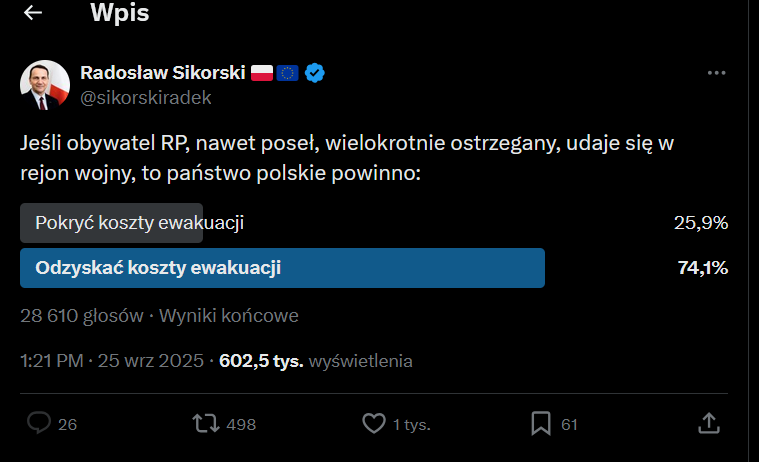Click the 602,5 tys. wyświetlenia count
759x462 pixels.
click(x=316, y=361)
